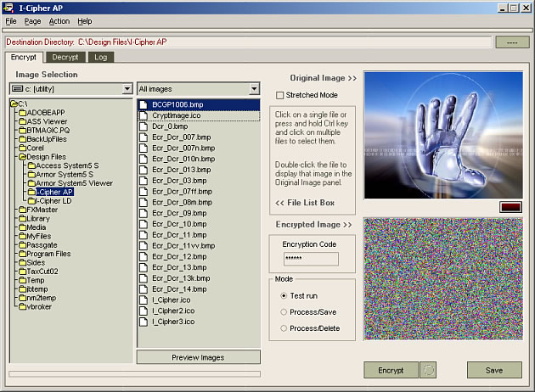Click the circular icon next to Encrypt
The width and height of the screenshot is (535, 392).
[429, 370]
